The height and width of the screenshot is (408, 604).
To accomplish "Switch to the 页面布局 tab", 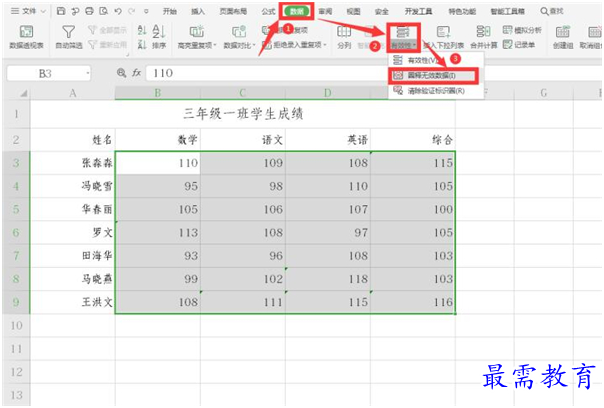I will click(233, 11).
